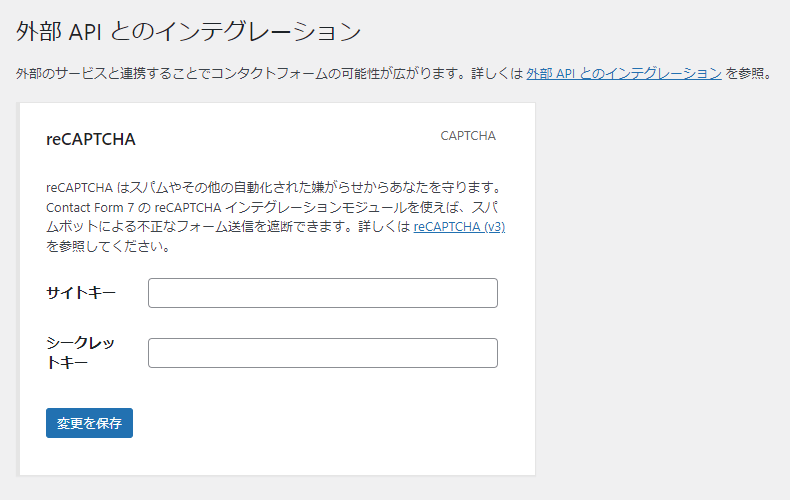This screenshot has height=500, width=790.
Task: Select the reCAPTCHA card heading
Action: [91, 139]
